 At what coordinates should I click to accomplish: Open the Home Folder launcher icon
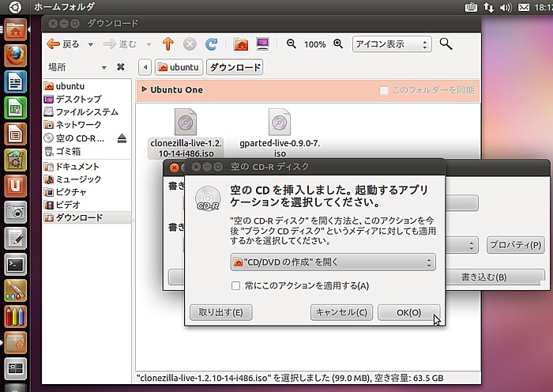pos(15,30)
